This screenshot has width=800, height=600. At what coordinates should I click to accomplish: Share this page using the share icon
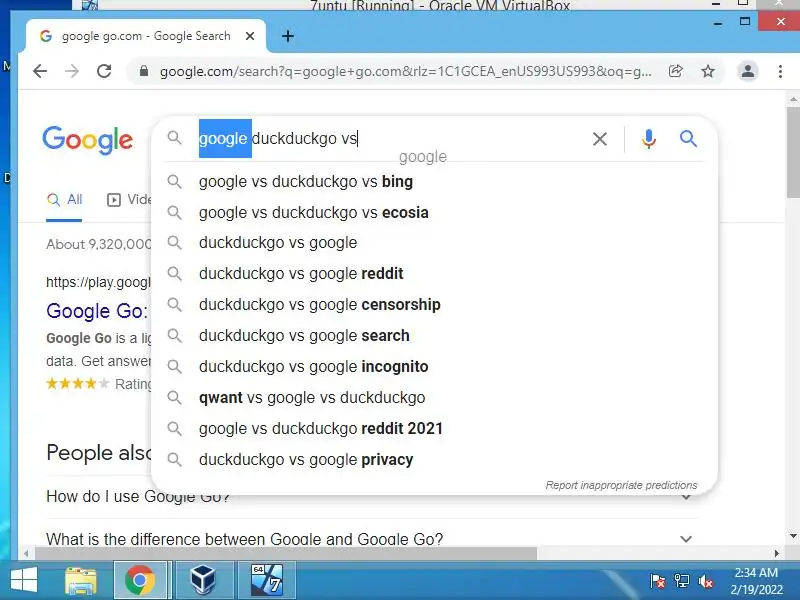676,71
